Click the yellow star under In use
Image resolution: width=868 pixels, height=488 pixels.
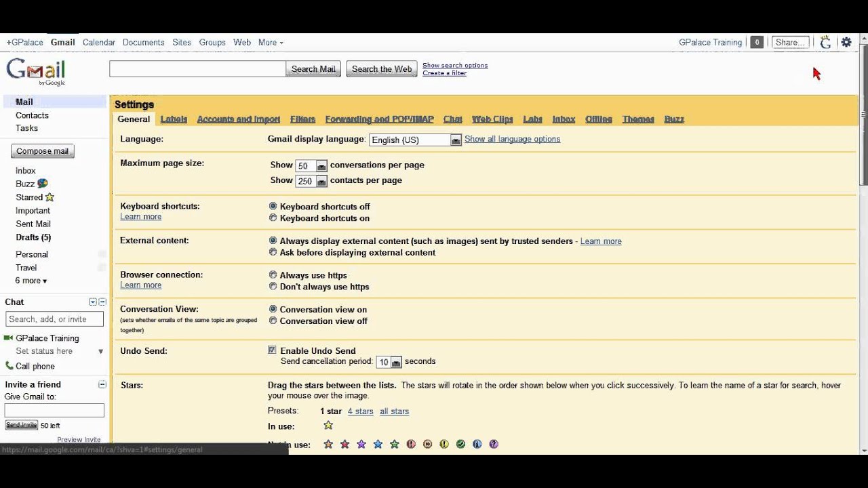tap(328, 426)
